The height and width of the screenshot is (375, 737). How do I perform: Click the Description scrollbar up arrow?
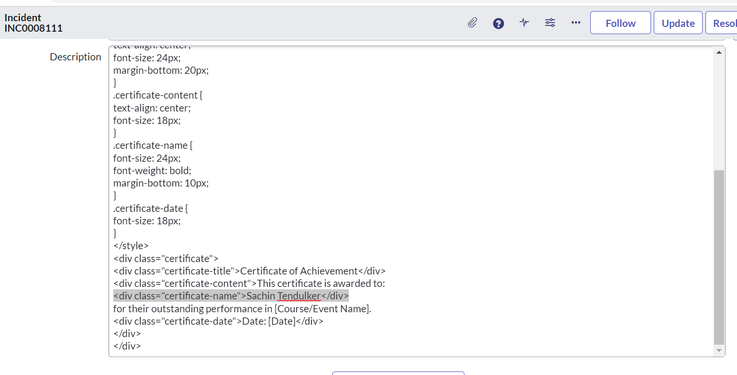tap(719, 53)
